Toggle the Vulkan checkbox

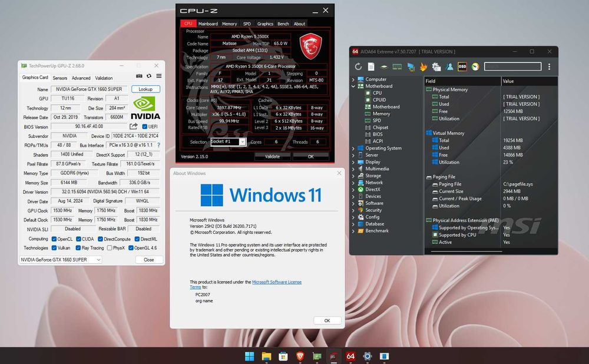coord(54,248)
